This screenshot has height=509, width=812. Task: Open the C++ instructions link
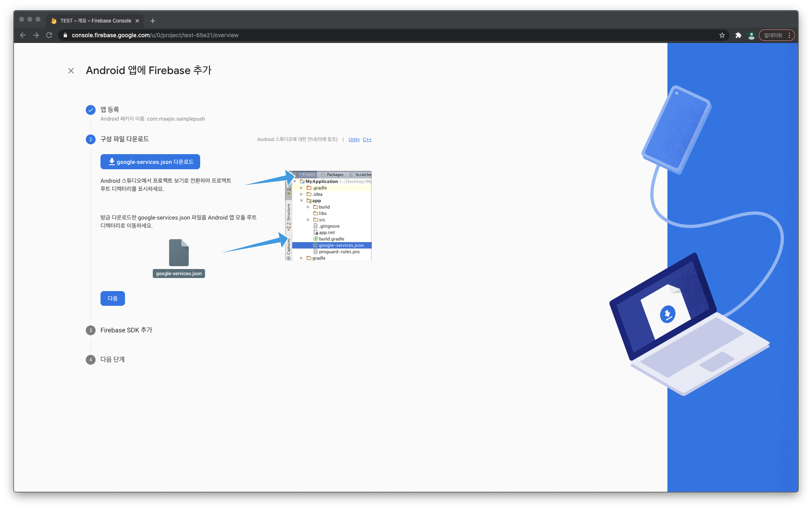click(367, 139)
